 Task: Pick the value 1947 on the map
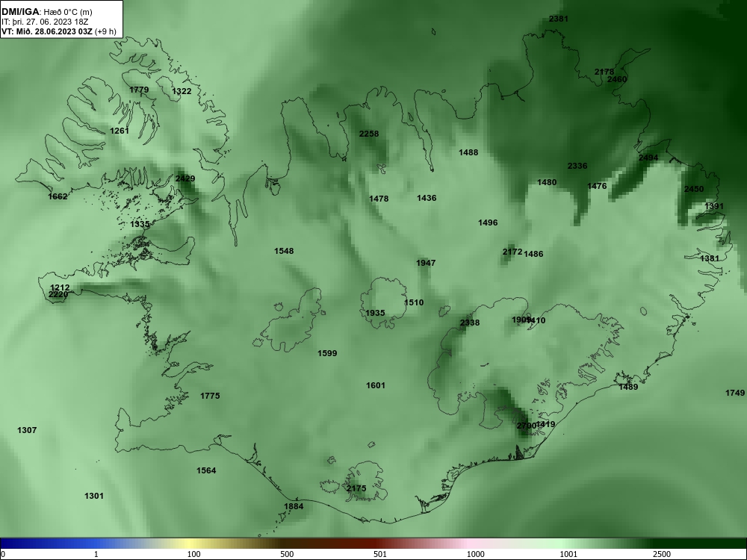coord(426,264)
